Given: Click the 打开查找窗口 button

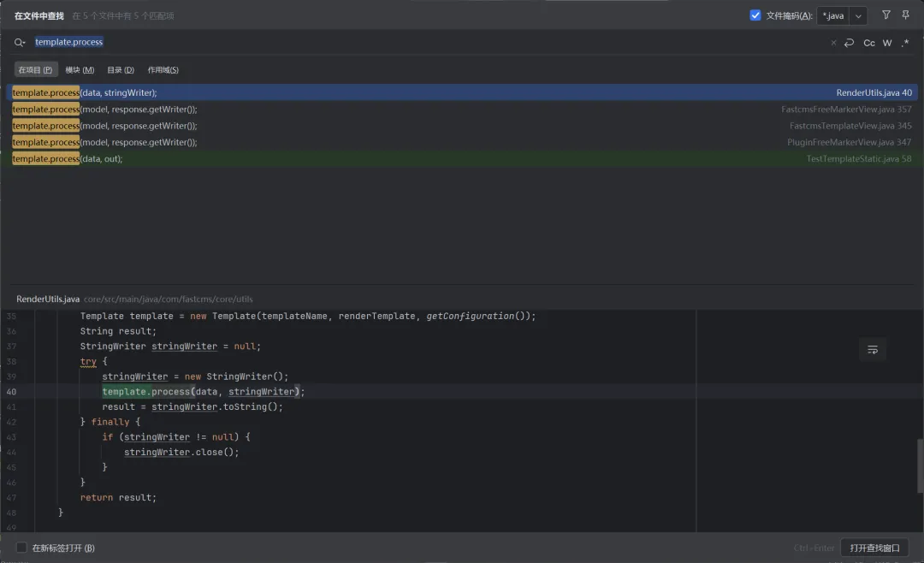Looking at the screenshot, I should pos(874,548).
